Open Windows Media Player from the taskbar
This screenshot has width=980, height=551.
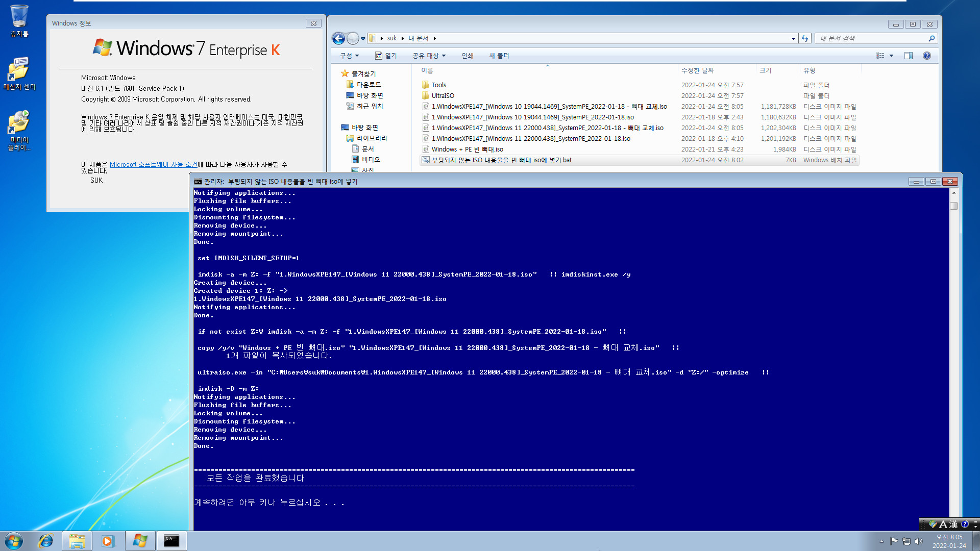(108, 541)
